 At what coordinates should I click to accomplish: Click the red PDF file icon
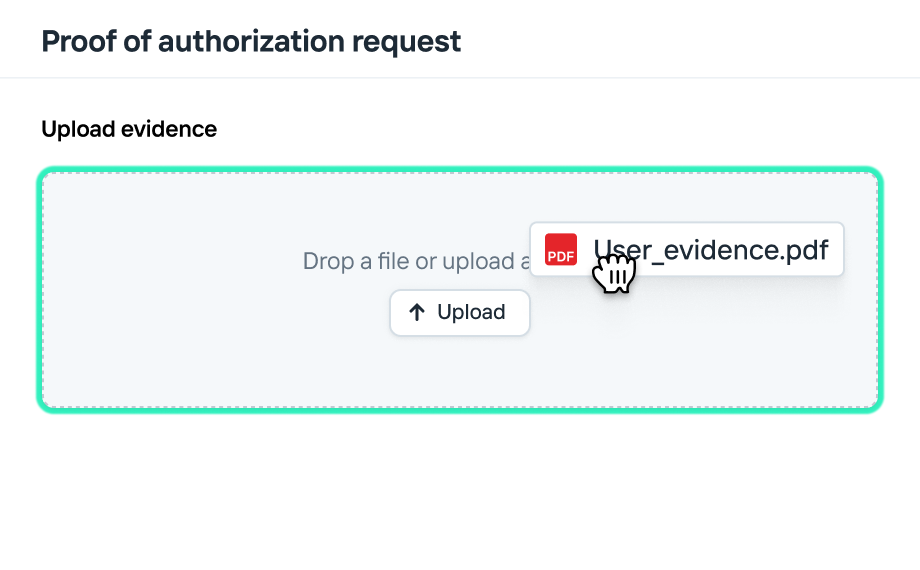coord(561,249)
